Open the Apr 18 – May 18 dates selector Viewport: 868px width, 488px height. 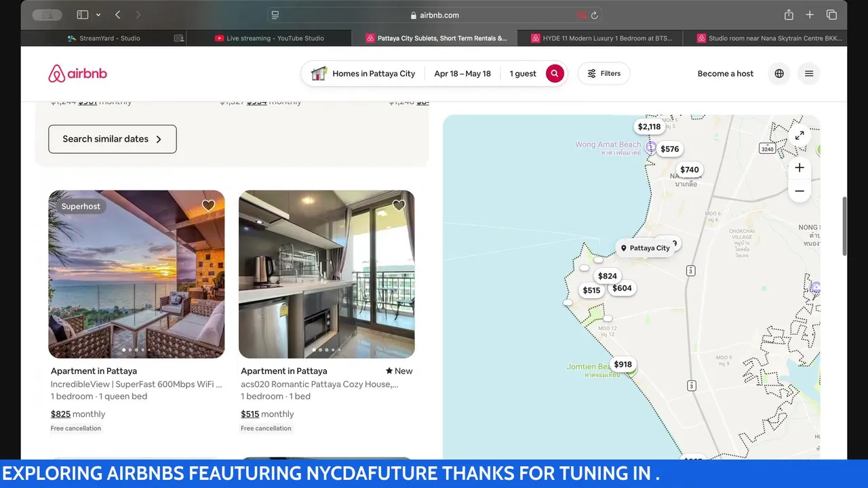(462, 73)
